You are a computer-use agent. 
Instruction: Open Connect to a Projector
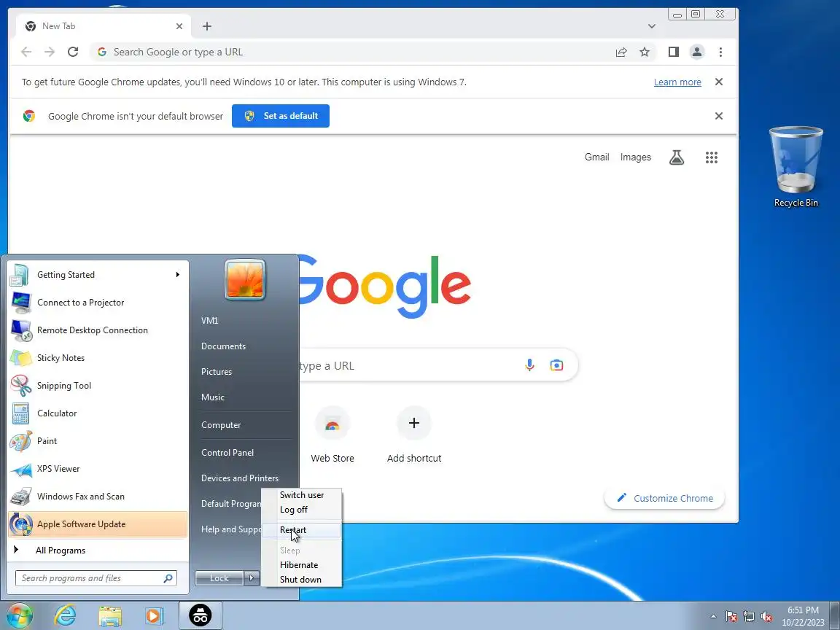98,303
